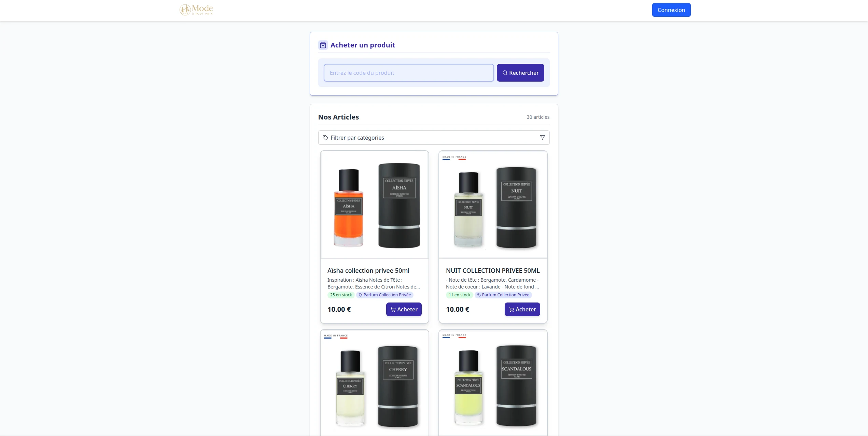This screenshot has width=868, height=436.
Task: Open the NUIT perfume product image
Action: 493,205
